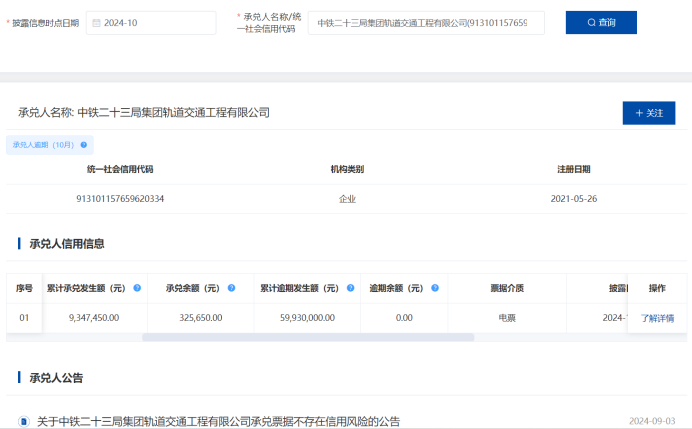This screenshot has width=692, height=429.
Task: Select the registration date 2021-05-26
Action: coord(574,199)
